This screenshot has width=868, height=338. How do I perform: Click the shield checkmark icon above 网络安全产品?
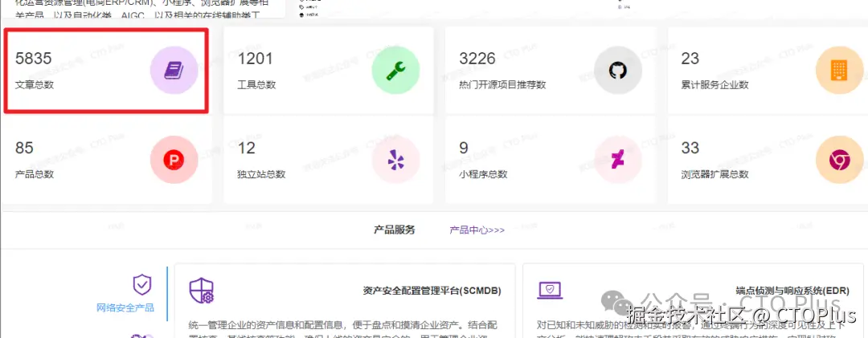tap(141, 285)
